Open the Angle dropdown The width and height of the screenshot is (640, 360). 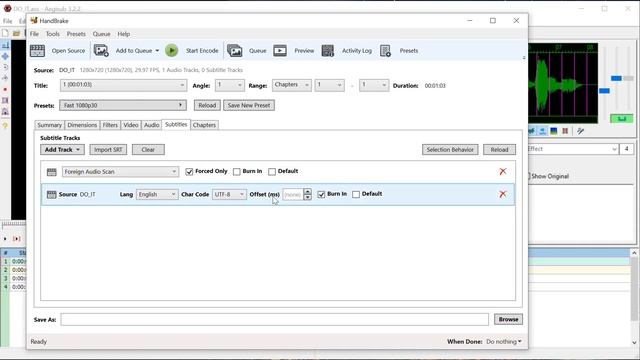tap(230, 85)
